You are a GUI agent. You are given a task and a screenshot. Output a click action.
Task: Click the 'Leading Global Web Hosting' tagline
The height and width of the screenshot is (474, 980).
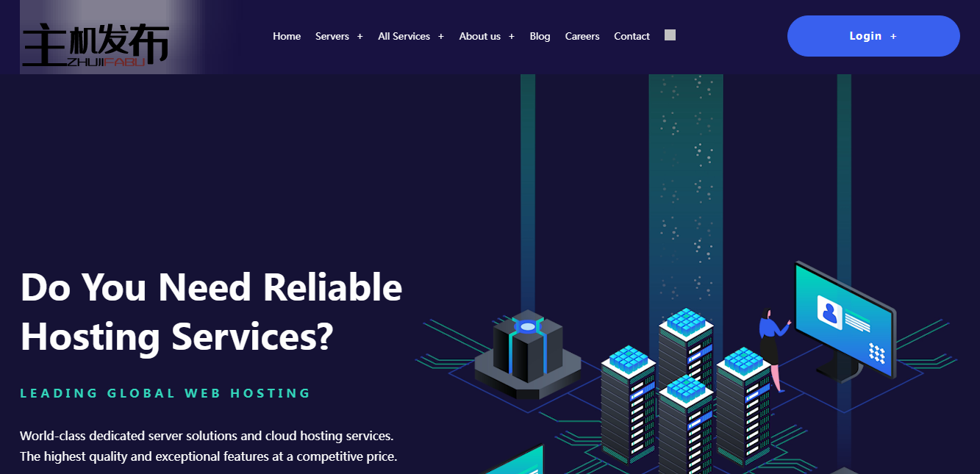pyautogui.click(x=165, y=393)
